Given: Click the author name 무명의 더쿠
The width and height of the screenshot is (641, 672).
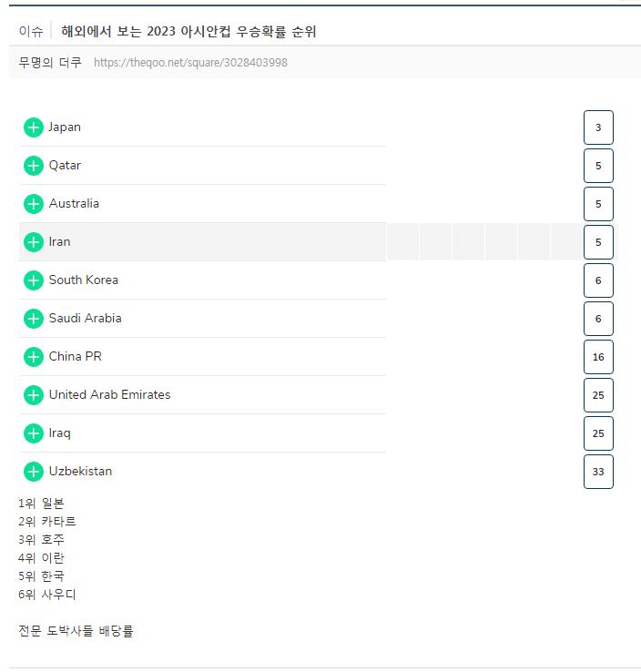Looking at the screenshot, I should pyautogui.click(x=50, y=63).
